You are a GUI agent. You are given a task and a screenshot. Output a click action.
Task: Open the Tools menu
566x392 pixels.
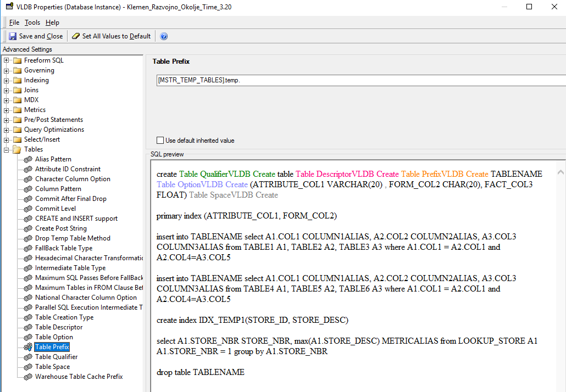coord(32,22)
